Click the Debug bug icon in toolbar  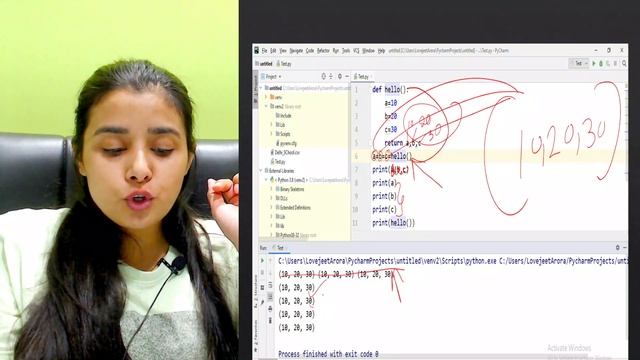tap(601, 64)
